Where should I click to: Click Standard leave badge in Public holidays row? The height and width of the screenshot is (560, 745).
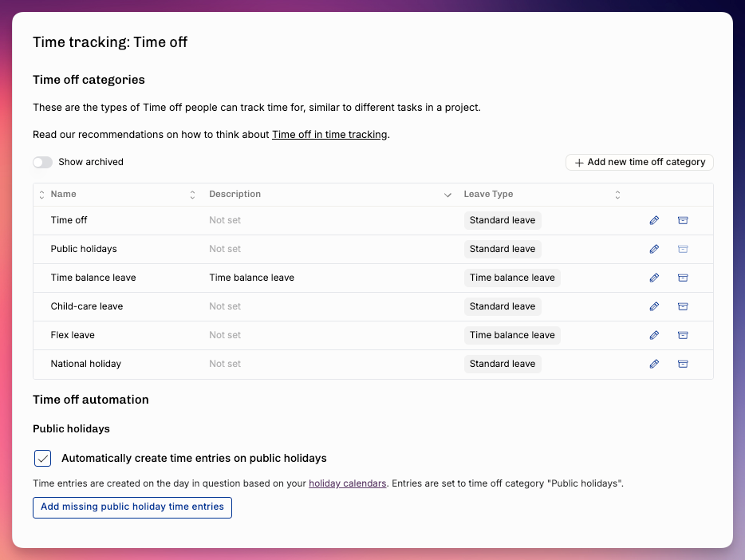[503, 249]
